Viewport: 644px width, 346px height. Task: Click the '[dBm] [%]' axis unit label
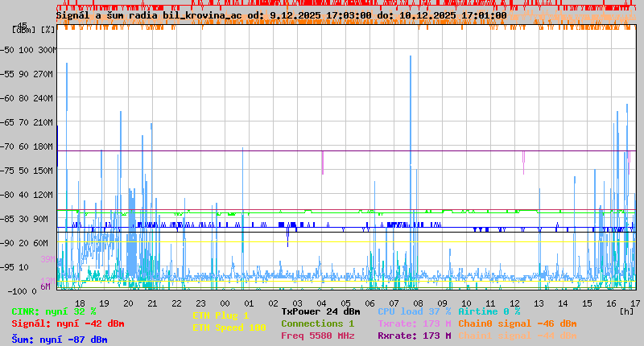coord(33,30)
